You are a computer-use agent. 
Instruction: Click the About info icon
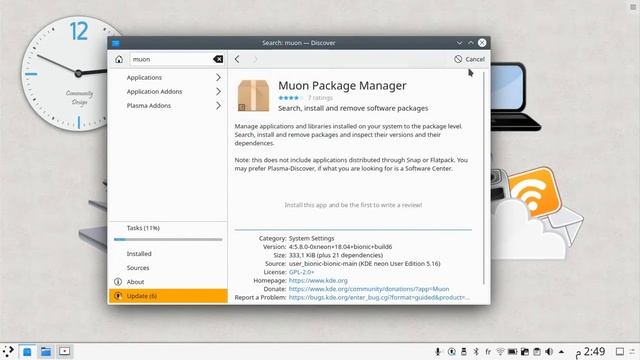pos(118,282)
